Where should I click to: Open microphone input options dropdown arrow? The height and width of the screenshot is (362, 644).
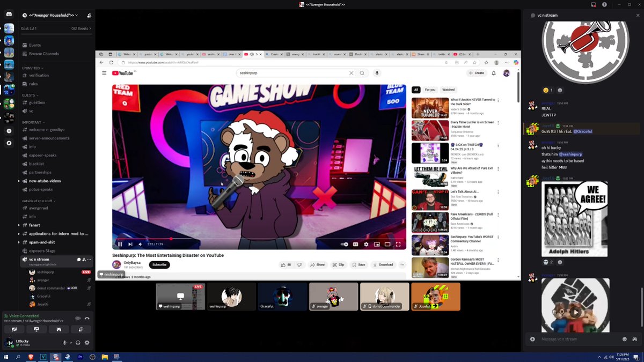pyautogui.click(x=70, y=343)
